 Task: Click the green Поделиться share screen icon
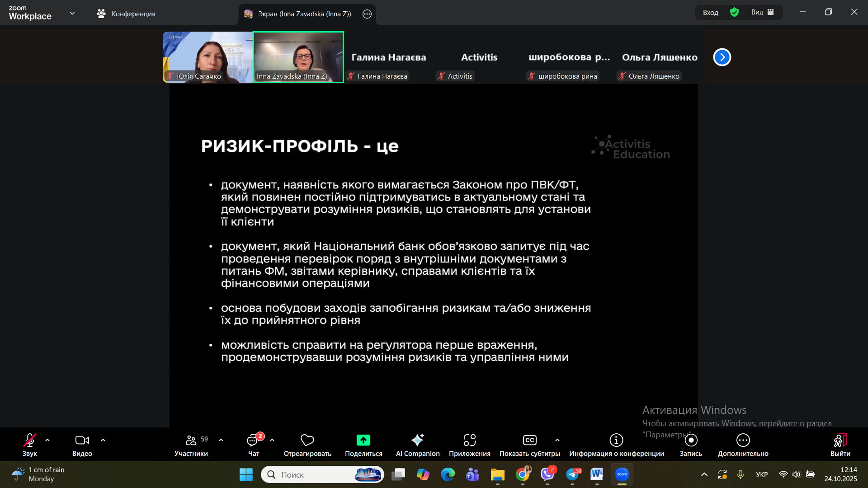pyautogui.click(x=363, y=440)
